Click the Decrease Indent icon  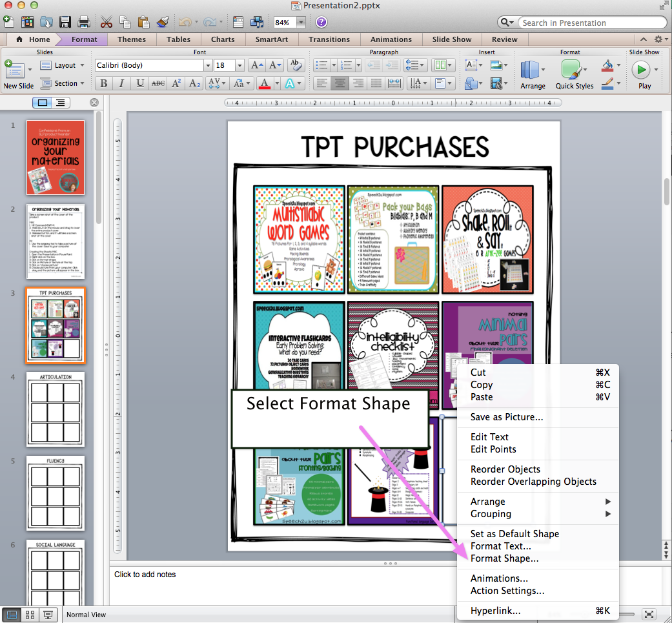(374, 65)
